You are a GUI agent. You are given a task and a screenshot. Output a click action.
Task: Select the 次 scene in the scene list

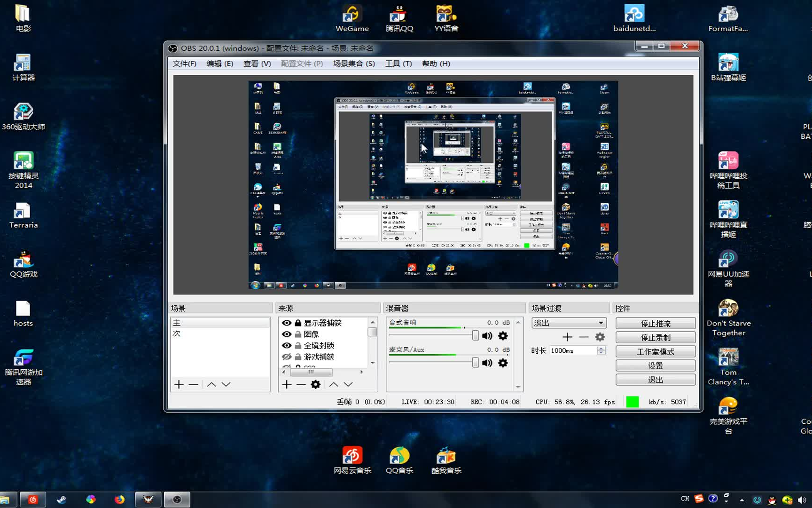pos(220,333)
